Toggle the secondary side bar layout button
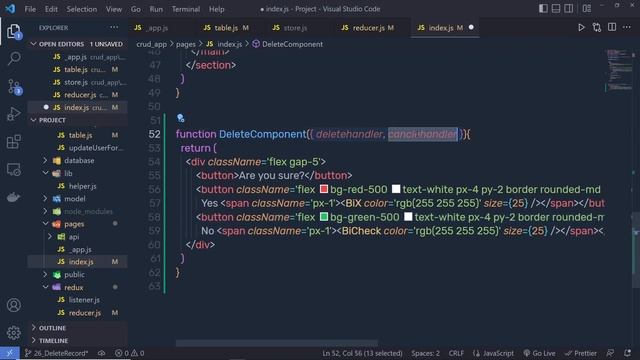The width and height of the screenshot is (640, 360). click(569, 9)
